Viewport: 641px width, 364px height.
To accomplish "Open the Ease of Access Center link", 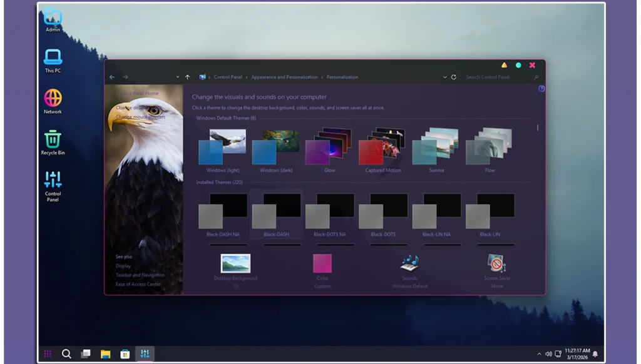I will tap(138, 285).
